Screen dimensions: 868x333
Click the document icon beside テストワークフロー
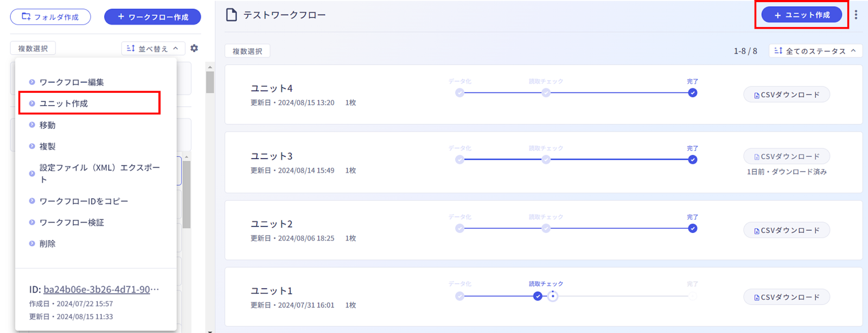(x=232, y=15)
